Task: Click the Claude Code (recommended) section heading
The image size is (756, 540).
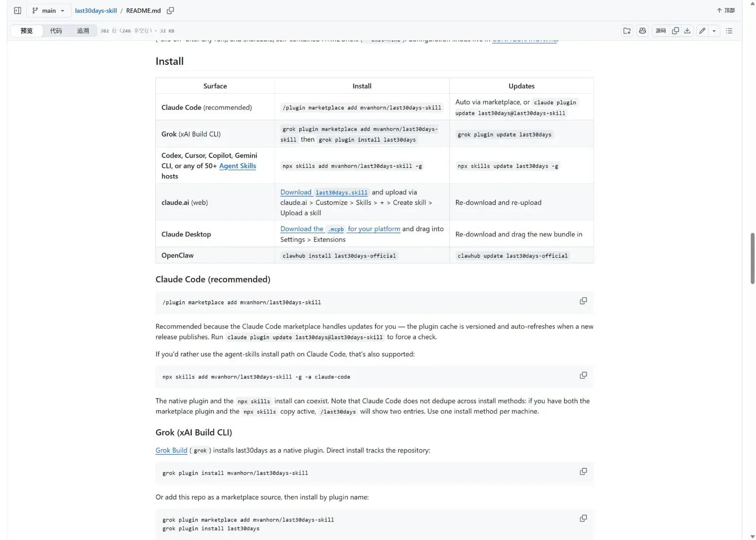Action: coord(213,279)
